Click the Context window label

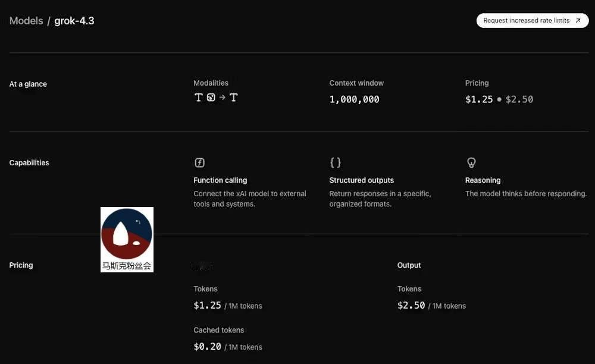click(x=356, y=83)
